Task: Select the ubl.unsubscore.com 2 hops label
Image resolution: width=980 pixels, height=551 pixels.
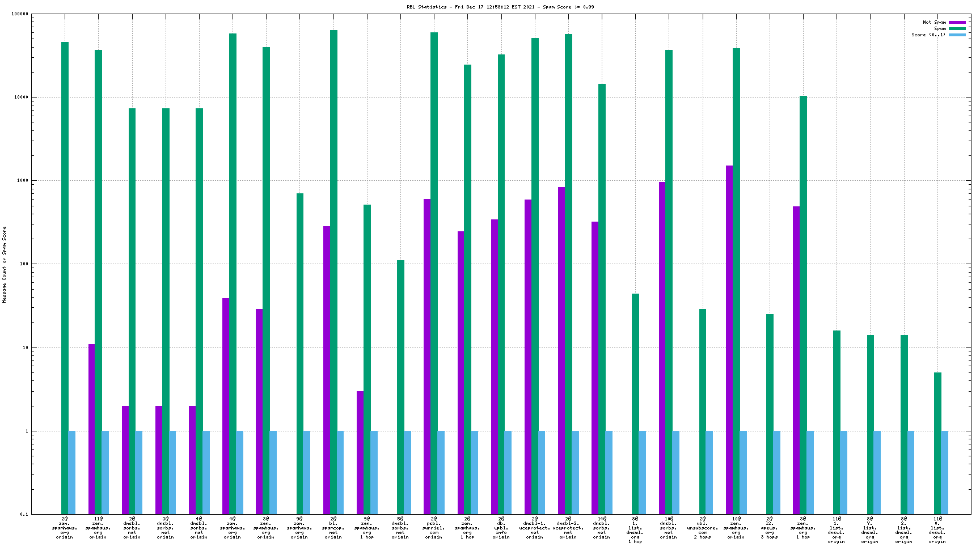Action: [703, 528]
